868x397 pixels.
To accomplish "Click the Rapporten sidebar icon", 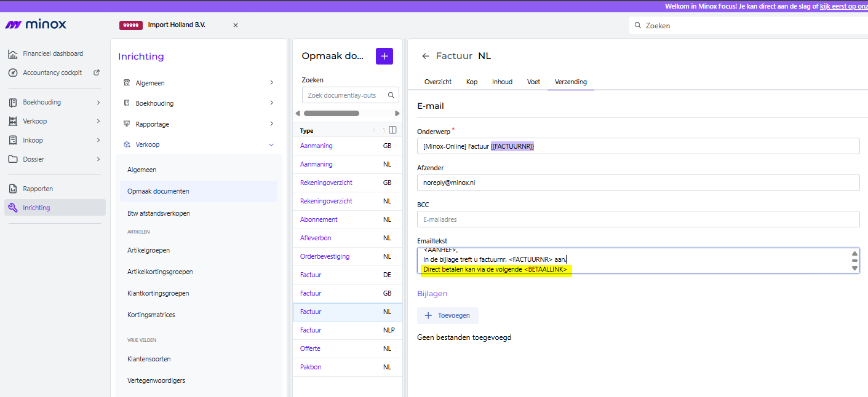I will [x=12, y=189].
